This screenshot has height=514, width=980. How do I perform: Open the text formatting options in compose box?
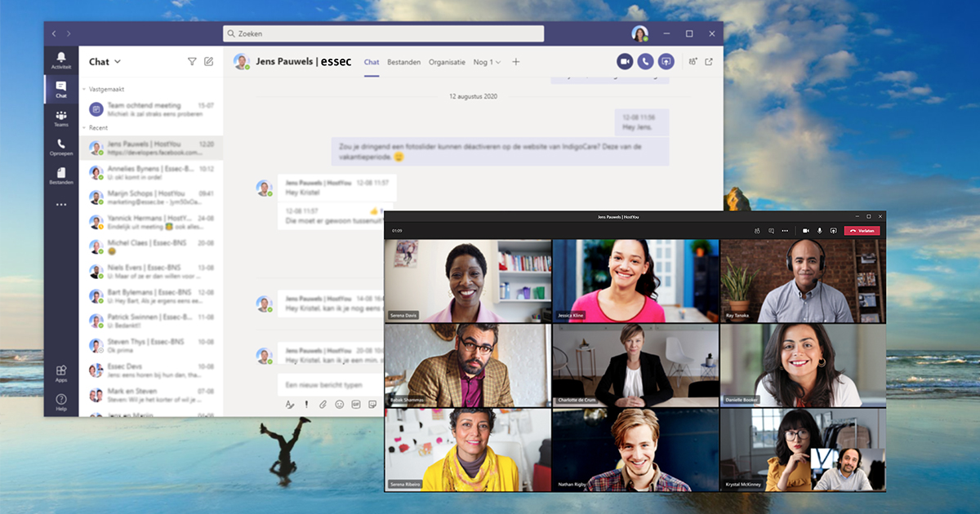point(289,404)
